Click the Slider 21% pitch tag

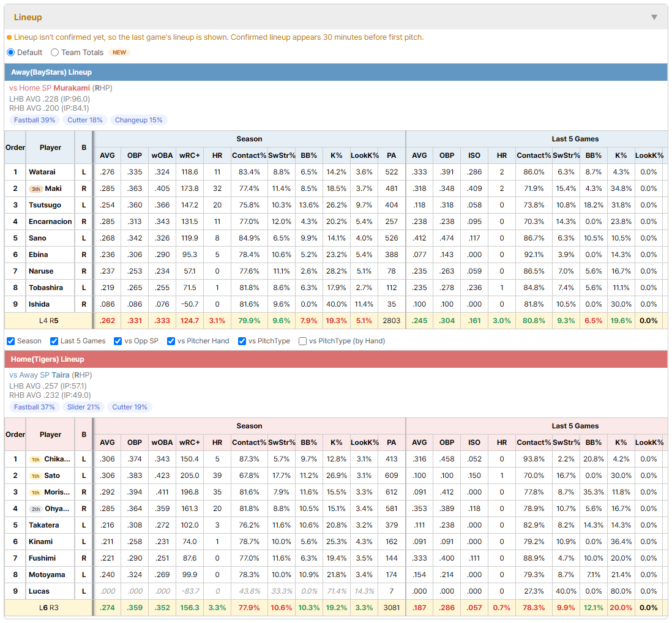(84, 407)
